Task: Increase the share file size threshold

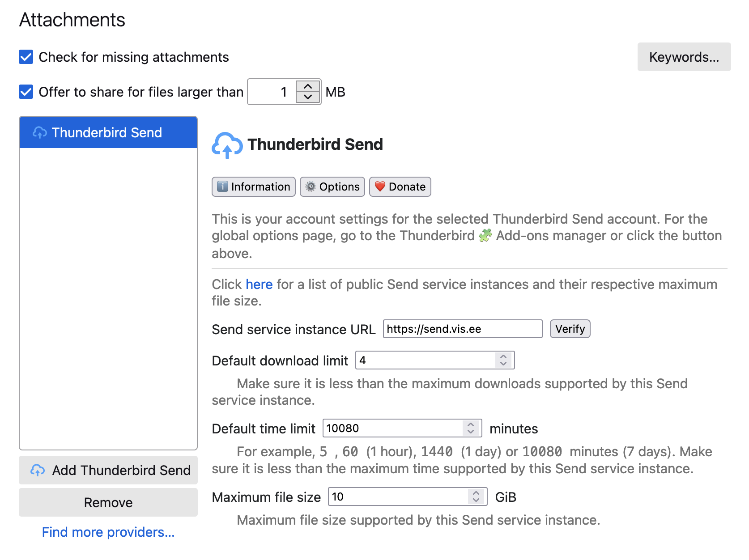Action: tap(308, 86)
